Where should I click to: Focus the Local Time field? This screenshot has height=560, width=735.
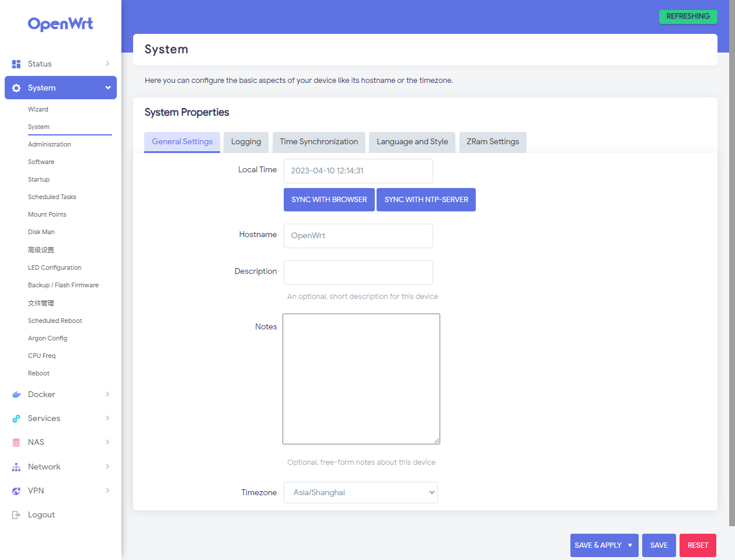pos(358,171)
